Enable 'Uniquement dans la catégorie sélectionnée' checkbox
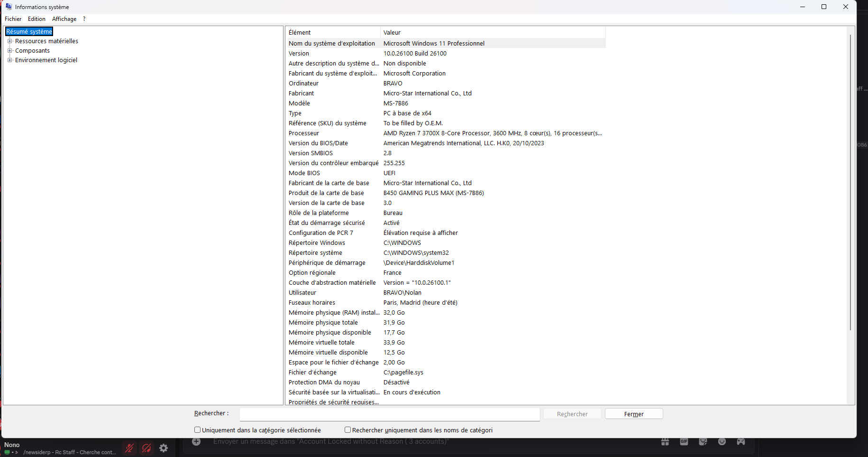Viewport: 868px width, 457px height. pyautogui.click(x=198, y=430)
